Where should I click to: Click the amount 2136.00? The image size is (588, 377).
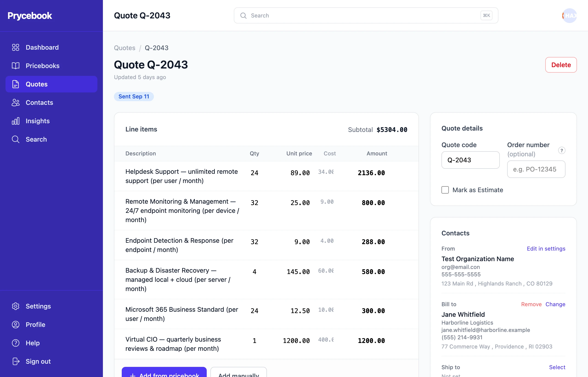[371, 173]
